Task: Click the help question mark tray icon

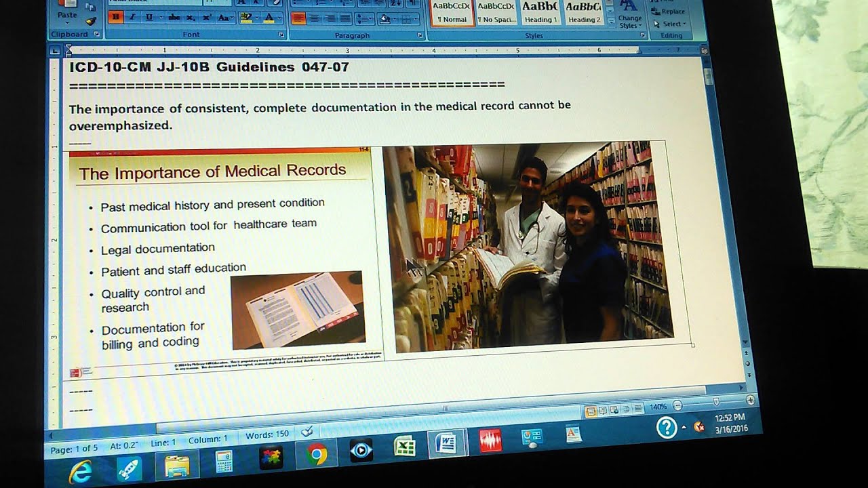Action: tap(667, 427)
